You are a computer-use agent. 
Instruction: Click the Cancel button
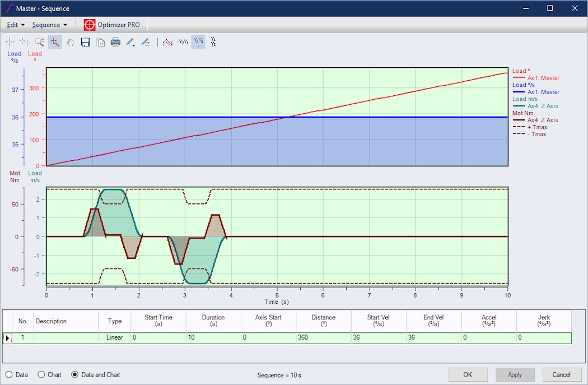point(561,374)
